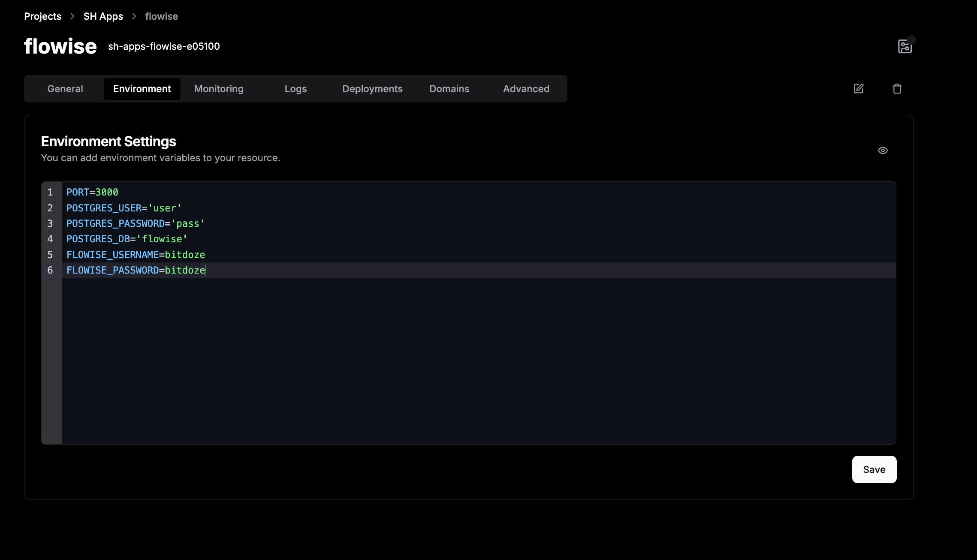Image resolution: width=977 pixels, height=560 pixels.
Task: Select the Domains tab
Action: pos(449,89)
